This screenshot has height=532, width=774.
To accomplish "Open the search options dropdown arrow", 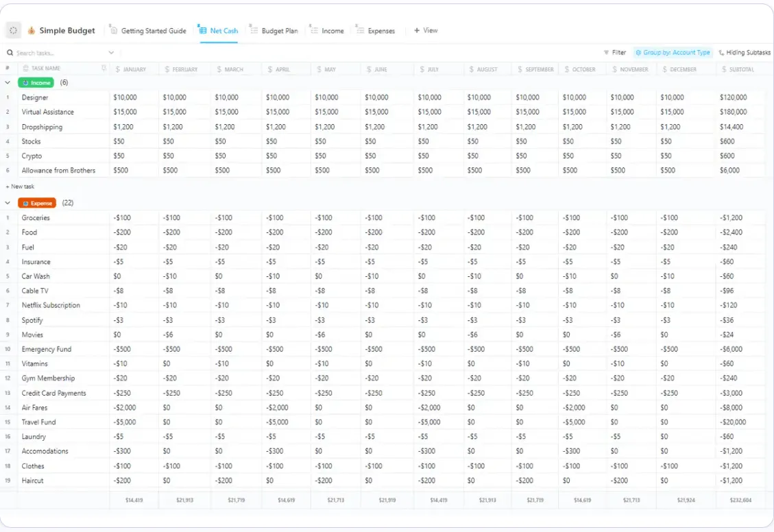I will click(111, 53).
